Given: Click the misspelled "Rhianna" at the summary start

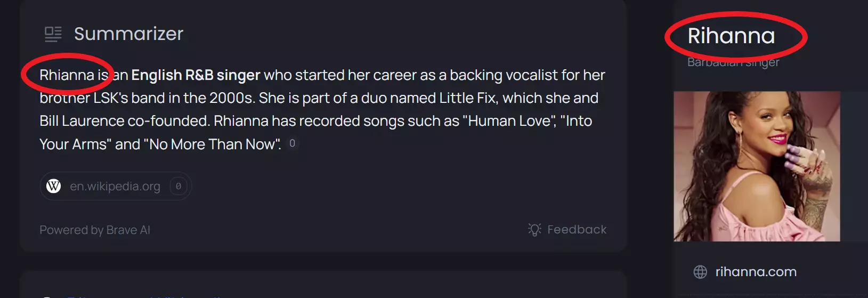Looking at the screenshot, I should (x=67, y=75).
